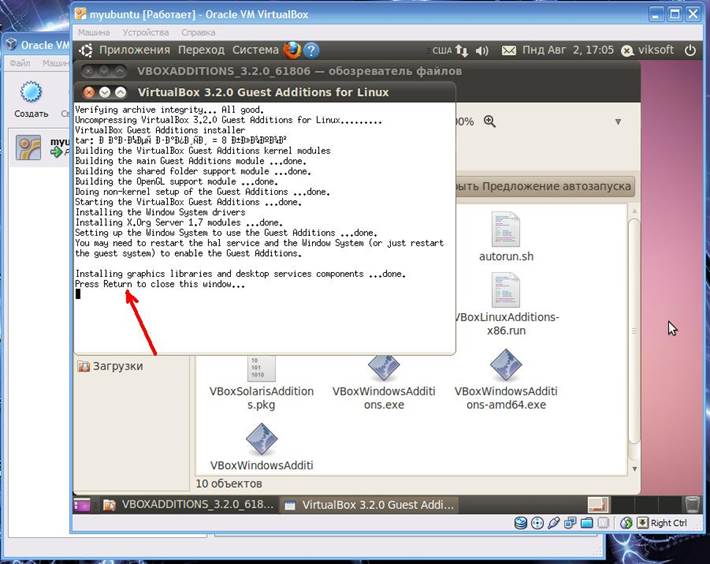Open the Система menu
This screenshot has height=564, width=710.
point(255,50)
